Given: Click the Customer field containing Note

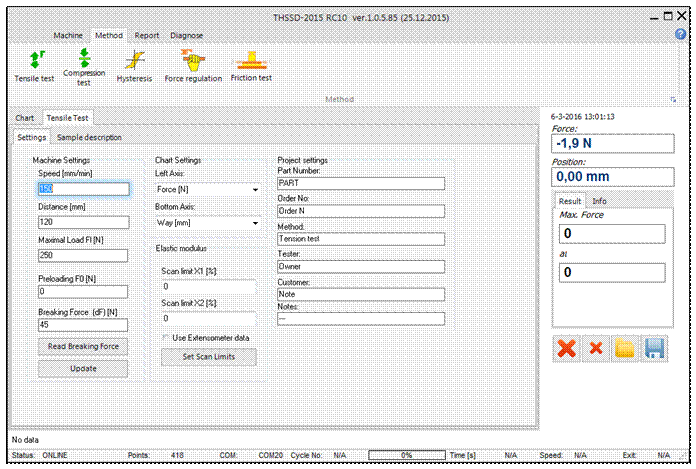Looking at the screenshot, I should coord(361,294).
